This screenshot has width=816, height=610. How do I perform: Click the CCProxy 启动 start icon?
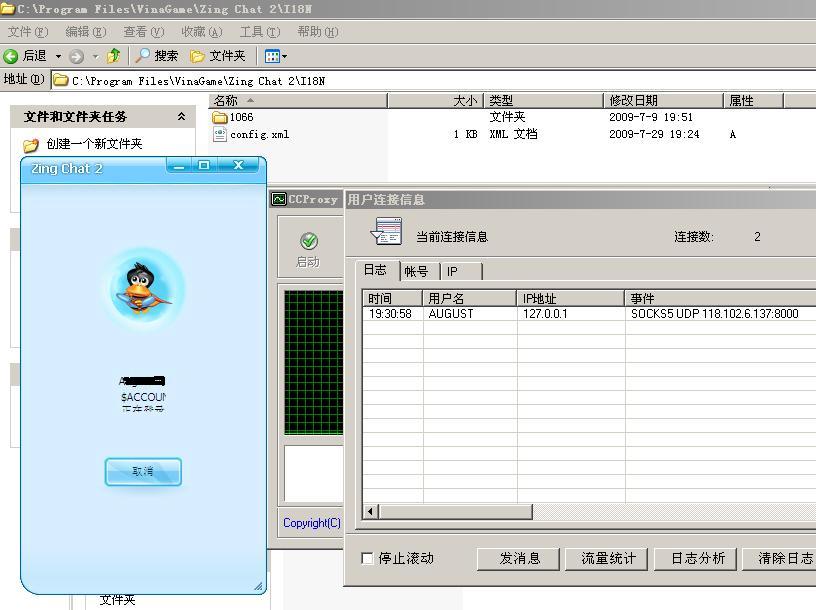point(309,241)
